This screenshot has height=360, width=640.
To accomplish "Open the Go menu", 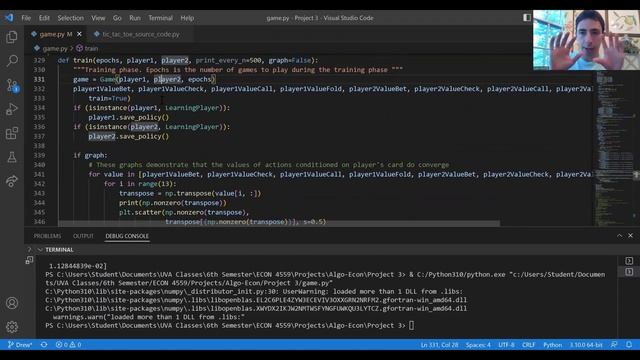I will pos(117,18).
